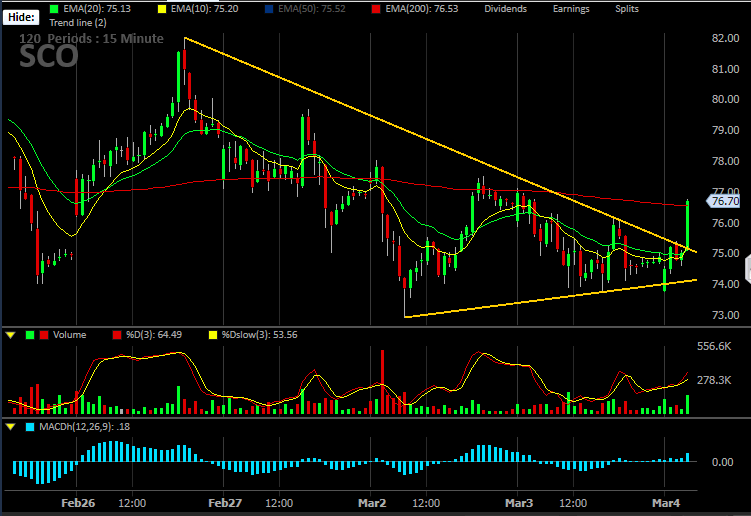Click the yellow EMA(10) color swatch
This screenshot has height=516, width=751.
click(x=162, y=9)
